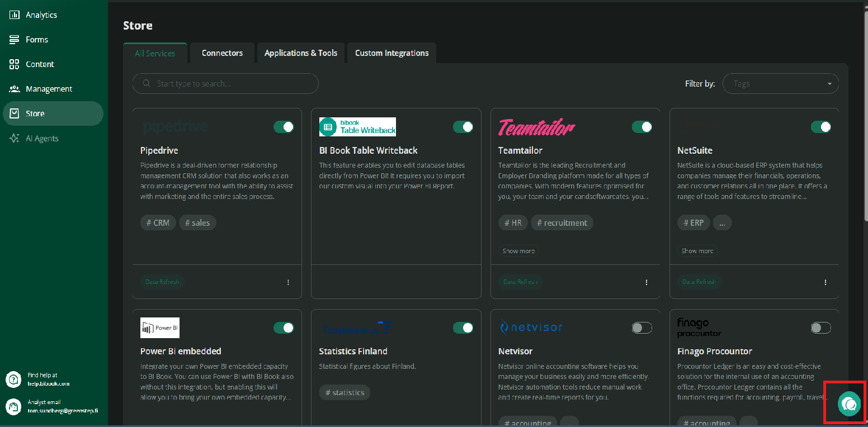Image resolution: width=868 pixels, height=427 pixels.
Task: Open AI Agents in the sidebar
Action: click(53, 139)
